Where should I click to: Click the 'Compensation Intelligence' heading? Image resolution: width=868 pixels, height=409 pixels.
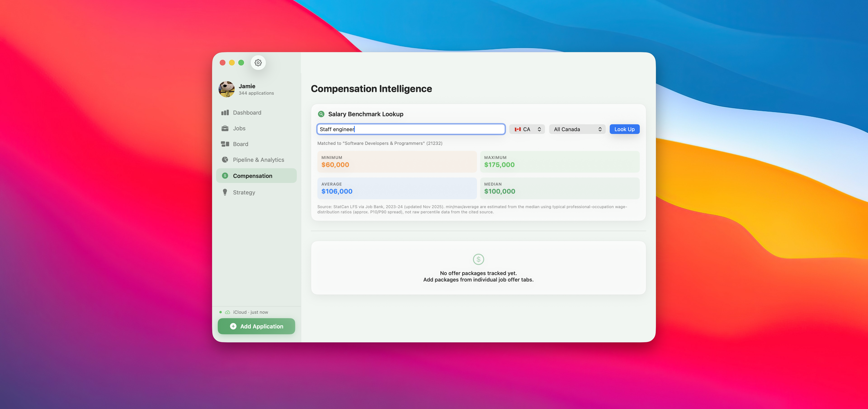pos(371,89)
